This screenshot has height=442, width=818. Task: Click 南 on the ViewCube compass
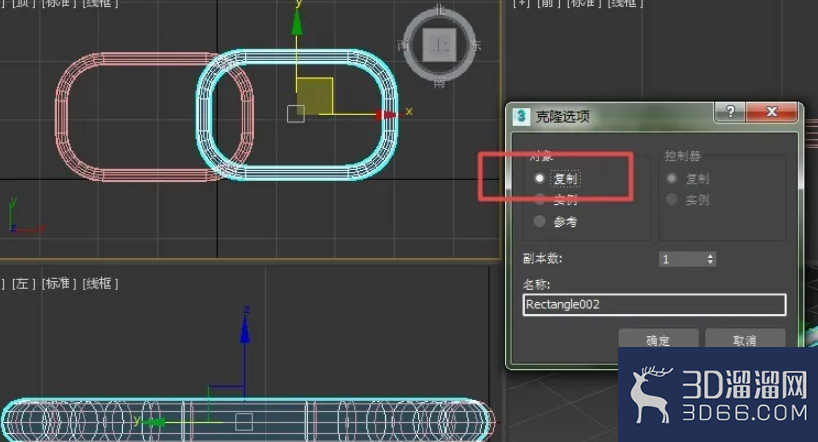(x=439, y=82)
